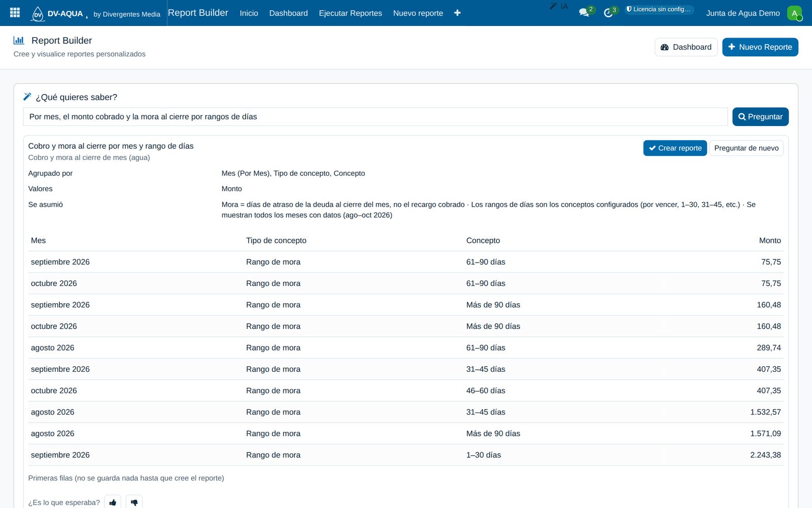
Task: Select the 289,74 amount cell
Action: [x=768, y=347]
